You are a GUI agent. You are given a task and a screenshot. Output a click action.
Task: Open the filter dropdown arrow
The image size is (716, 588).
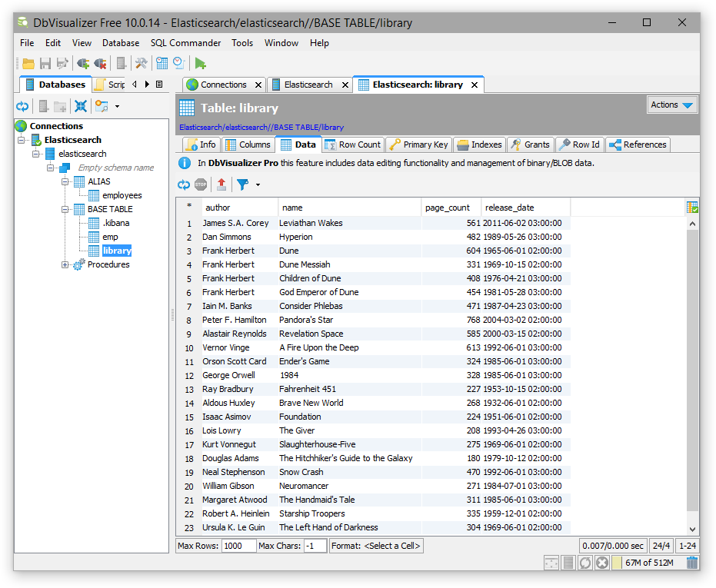coord(258,184)
